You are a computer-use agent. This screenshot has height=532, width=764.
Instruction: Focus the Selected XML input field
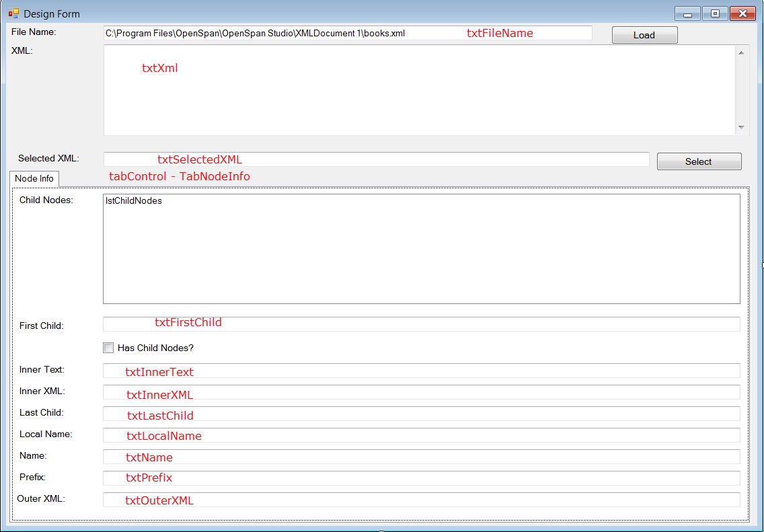click(x=376, y=159)
